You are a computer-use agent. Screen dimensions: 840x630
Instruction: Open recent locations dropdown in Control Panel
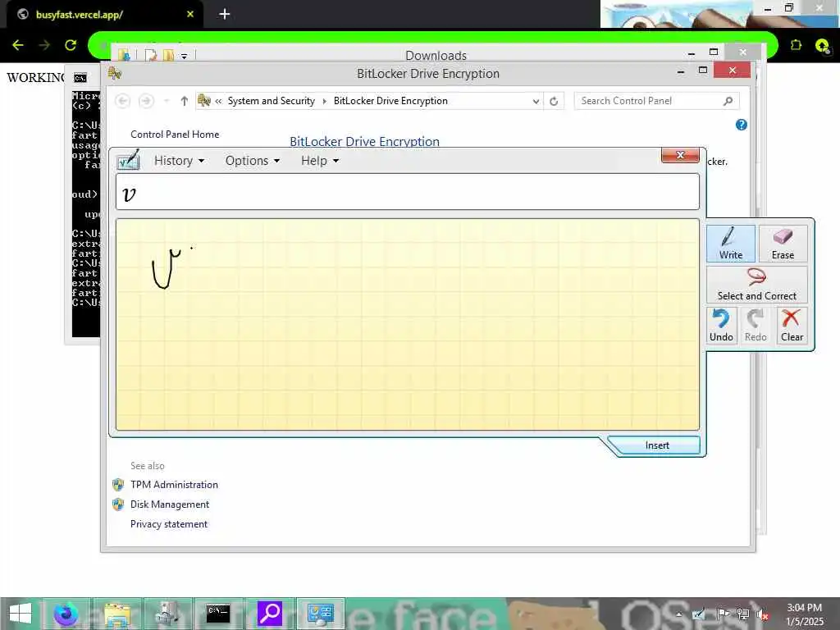coord(167,101)
